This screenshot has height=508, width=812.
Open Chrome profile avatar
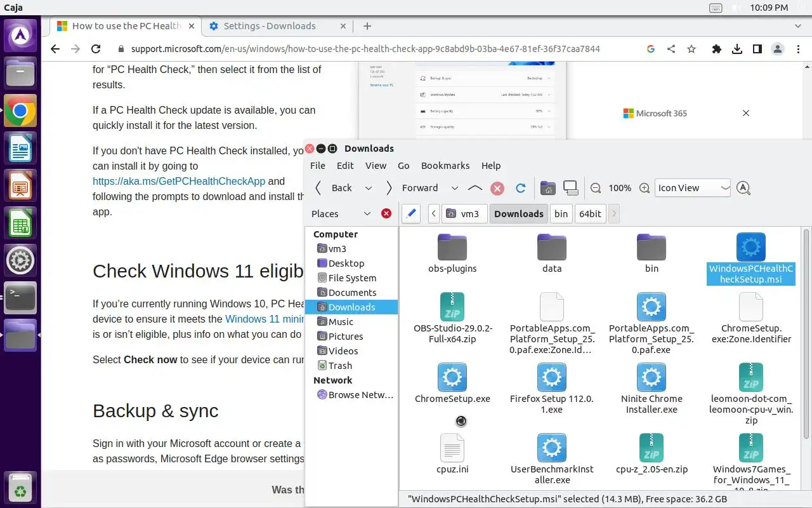coord(778,49)
